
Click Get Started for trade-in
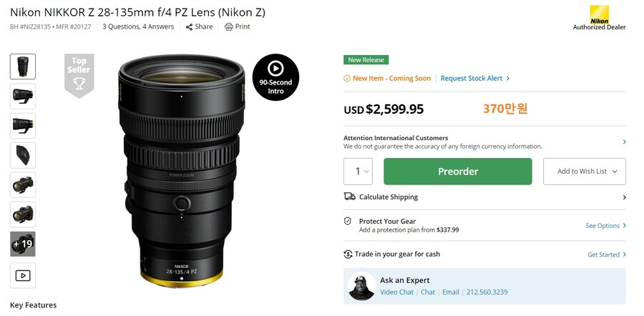point(606,255)
